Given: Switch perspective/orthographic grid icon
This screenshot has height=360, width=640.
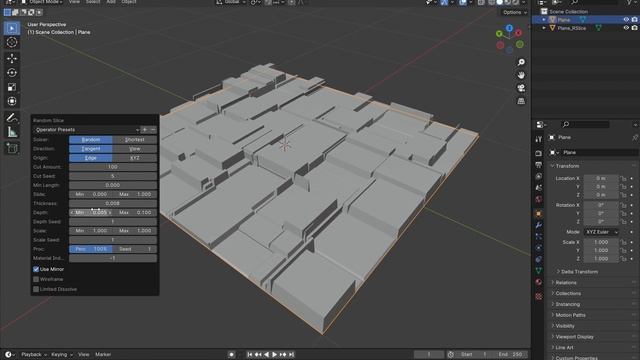Looking at the screenshot, I should (x=521, y=101).
